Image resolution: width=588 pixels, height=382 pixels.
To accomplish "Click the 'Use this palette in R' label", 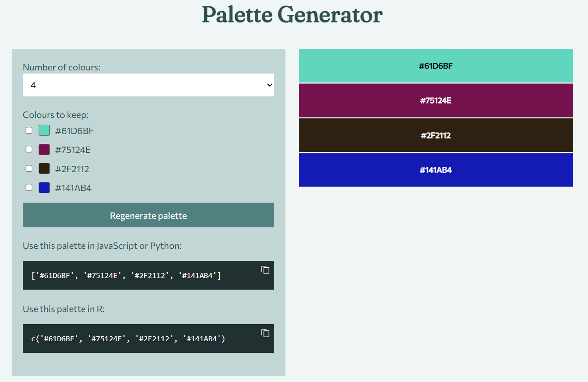I will tap(64, 309).
